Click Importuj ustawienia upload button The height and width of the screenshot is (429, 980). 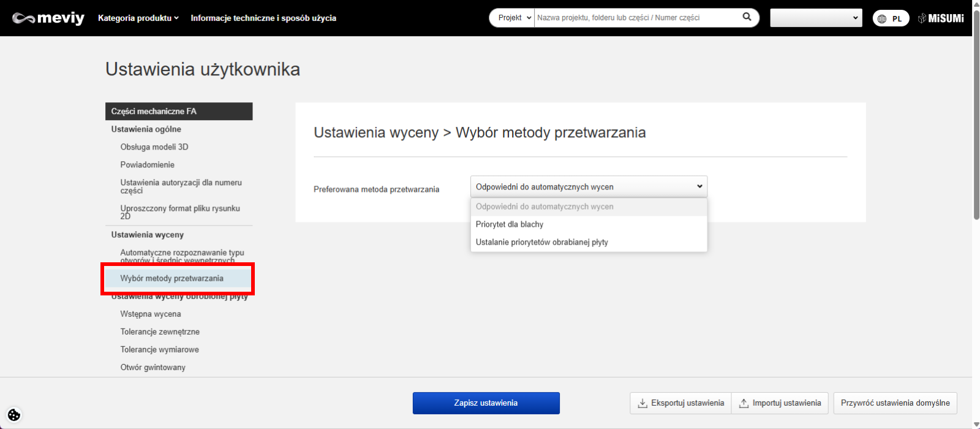click(780, 403)
